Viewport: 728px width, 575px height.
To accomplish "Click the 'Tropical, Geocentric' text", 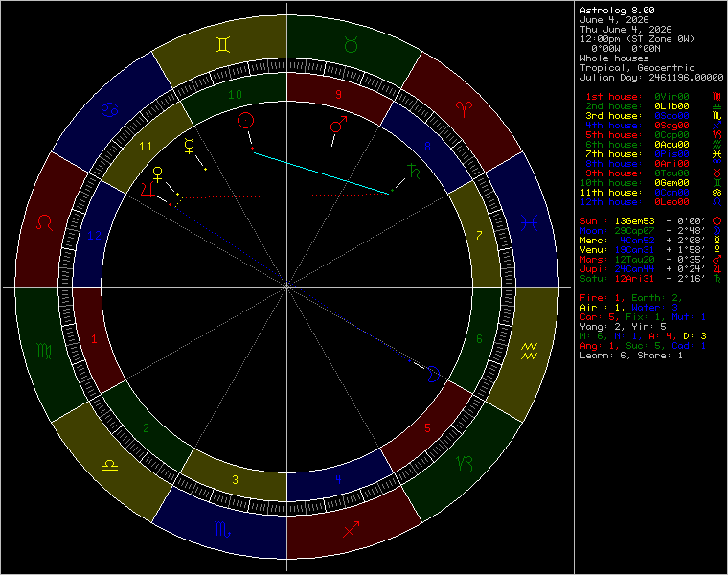I will pos(637,68).
